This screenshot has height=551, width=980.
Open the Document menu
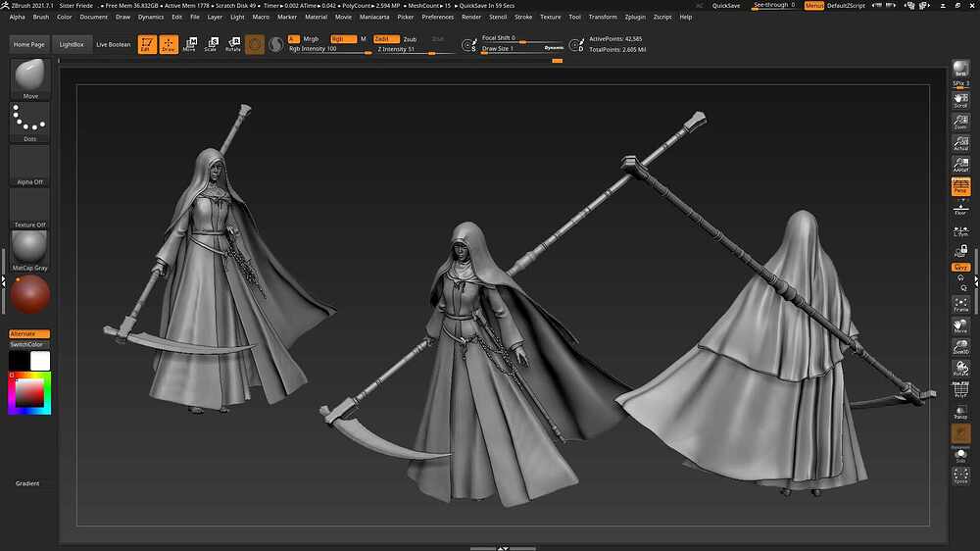click(94, 17)
